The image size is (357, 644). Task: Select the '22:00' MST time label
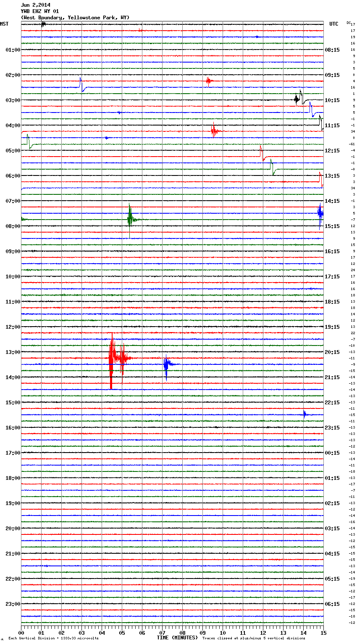coord(13,579)
